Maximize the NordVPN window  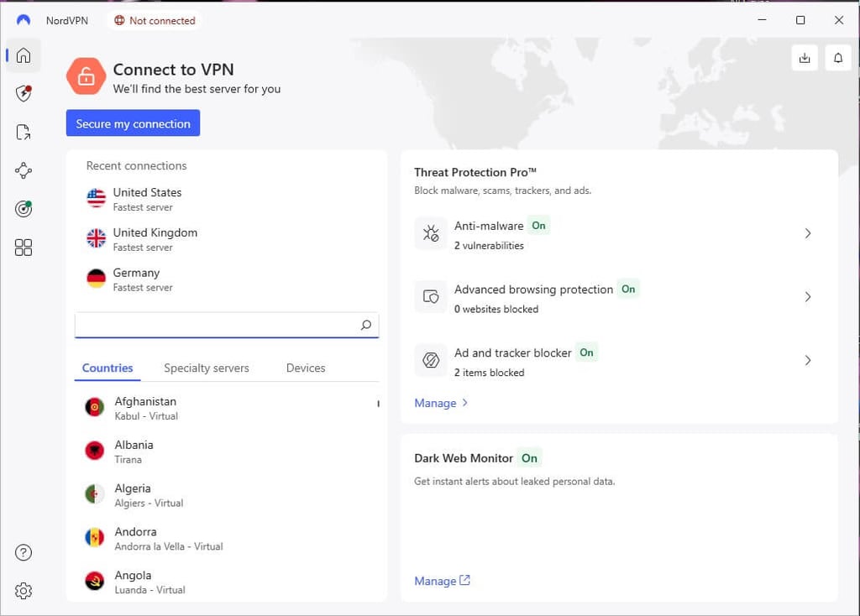800,20
